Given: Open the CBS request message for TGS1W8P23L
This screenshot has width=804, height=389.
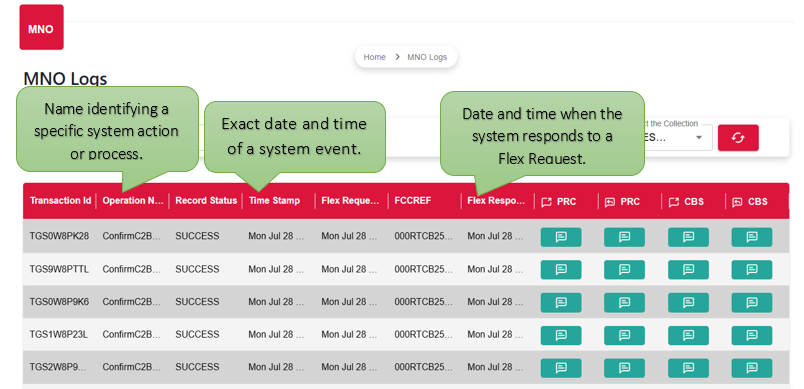Looking at the screenshot, I should [x=688, y=335].
